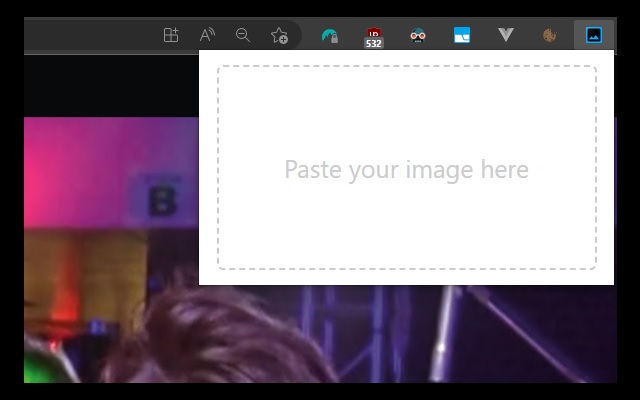
Task: Focus the browser address bar
Action: 80,35
